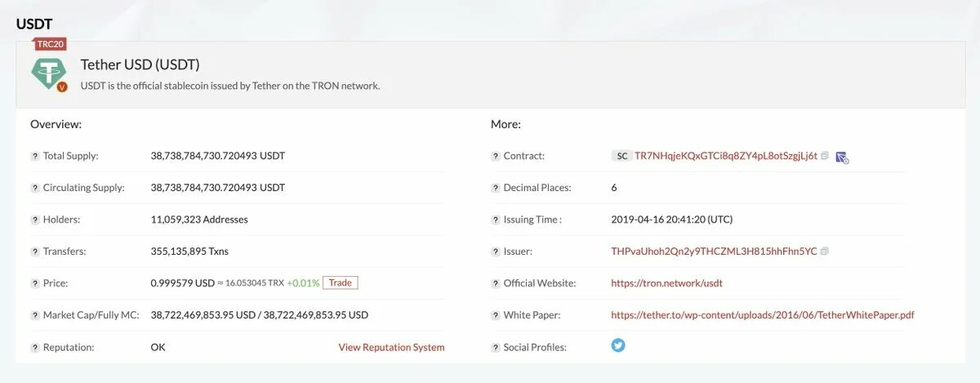The width and height of the screenshot is (980, 383).
Task: Open the THPvaUhoh2Qn2y9THCZML3H815hhFhn5YC issuer link
Action: pyautogui.click(x=714, y=252)
